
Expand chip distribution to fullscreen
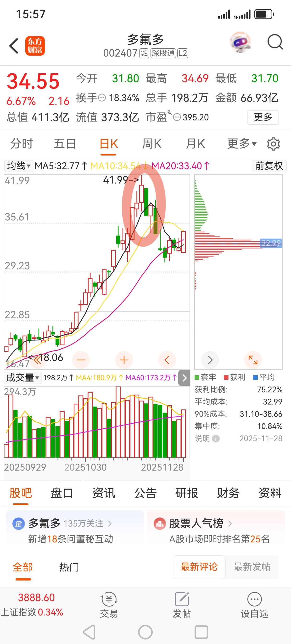click(253, 360)
